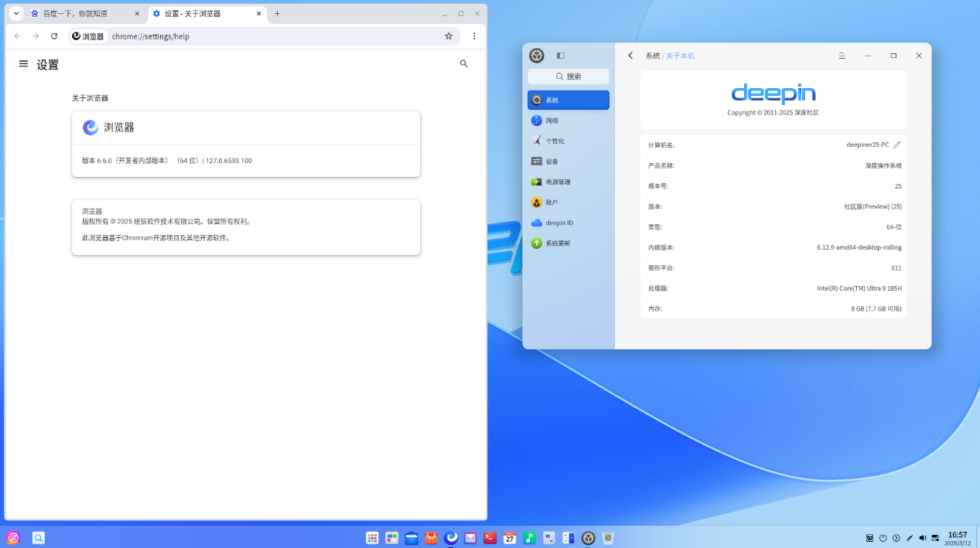This screenshot has height=548, width=980.
Task: Close the 百度一下 tab
Action: coord(137,14)
